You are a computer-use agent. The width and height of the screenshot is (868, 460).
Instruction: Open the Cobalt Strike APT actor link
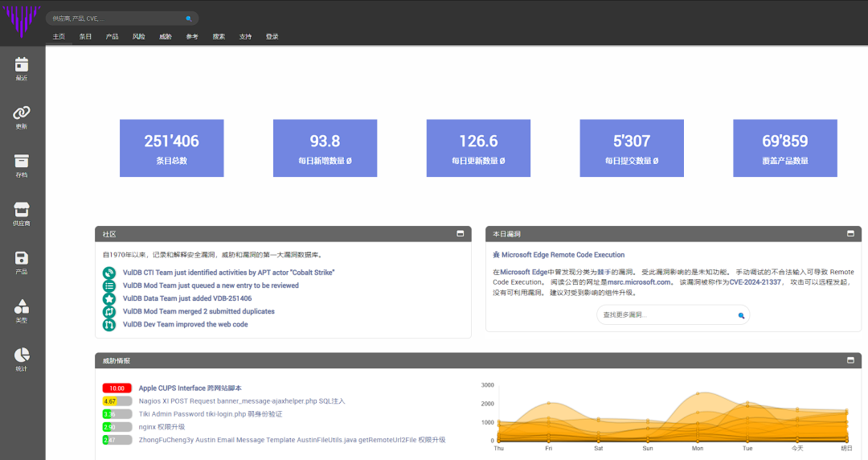[x=228, y=273]
